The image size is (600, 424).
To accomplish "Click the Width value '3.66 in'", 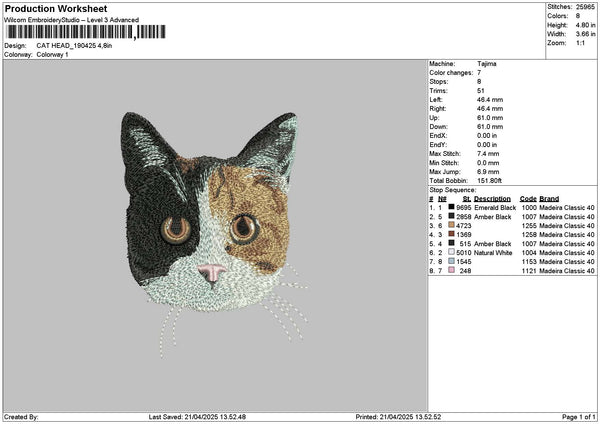I will pos(585,34).
